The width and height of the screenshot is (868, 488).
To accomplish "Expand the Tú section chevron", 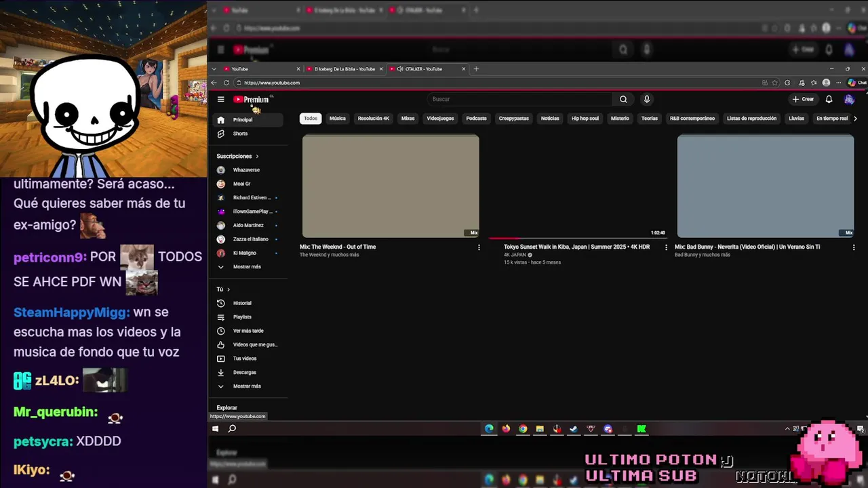I will 229,289.
